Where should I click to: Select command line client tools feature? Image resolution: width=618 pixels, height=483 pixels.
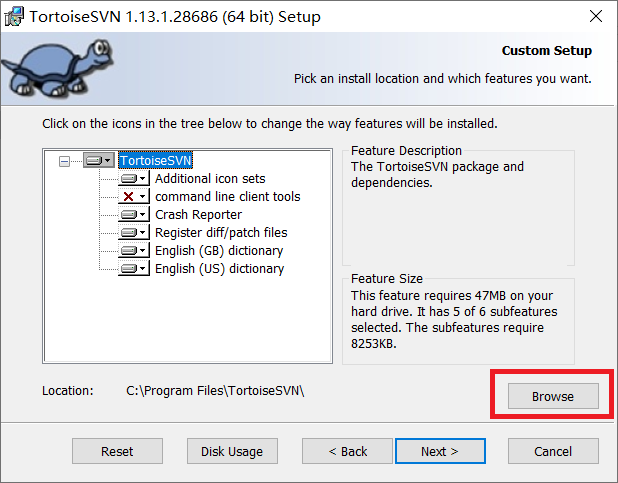tap(228, 196)
